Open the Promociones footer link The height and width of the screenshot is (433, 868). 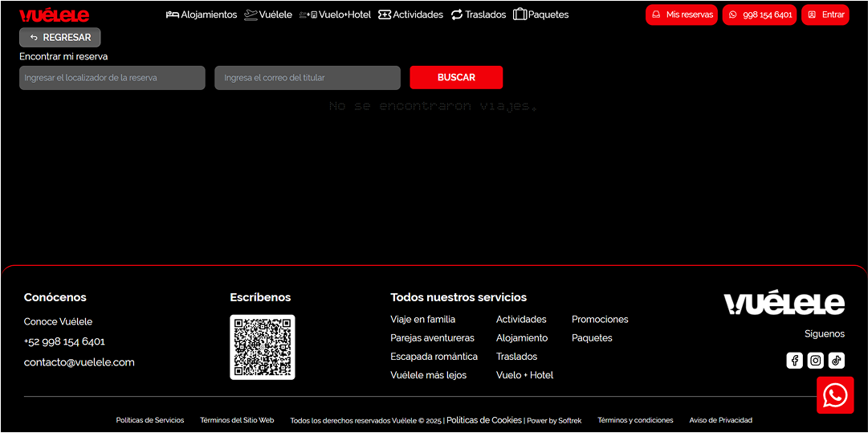[600, 320]
